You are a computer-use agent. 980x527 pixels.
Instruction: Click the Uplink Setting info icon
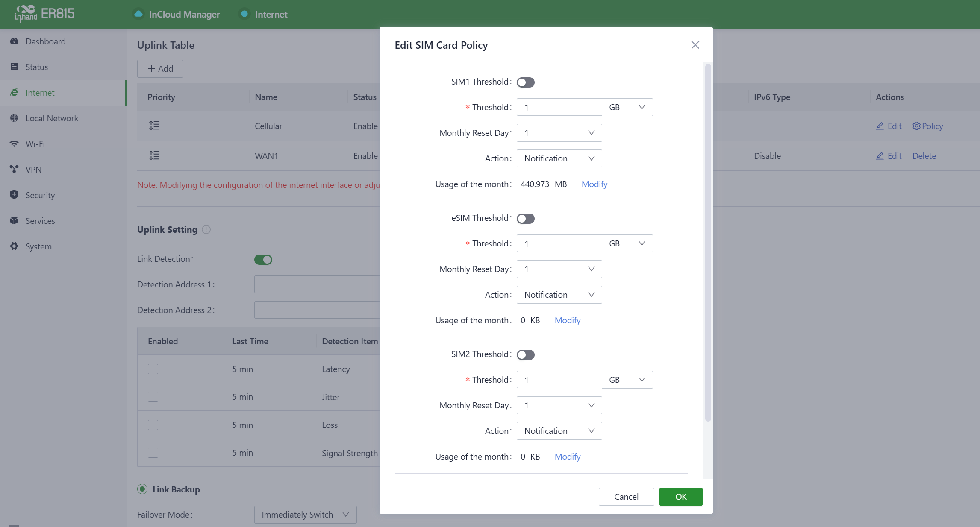pos(206,230)
